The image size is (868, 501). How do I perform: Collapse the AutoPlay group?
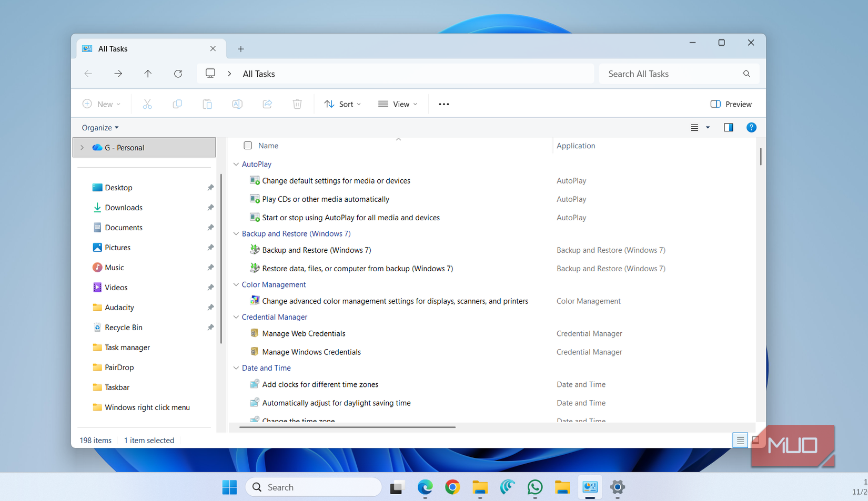tap(236, 164)
